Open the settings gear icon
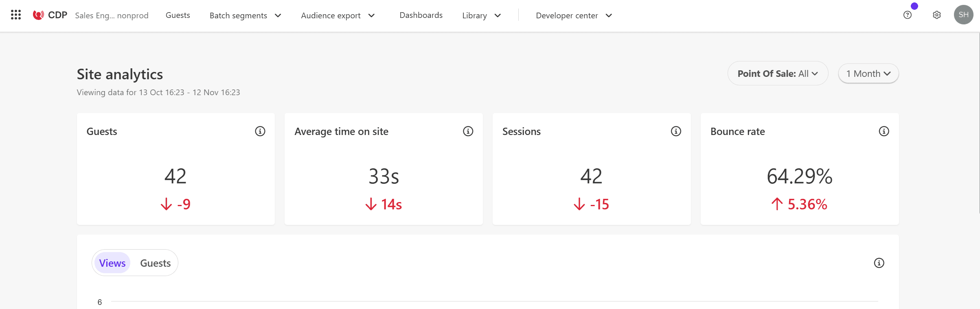 click(936, 15)
